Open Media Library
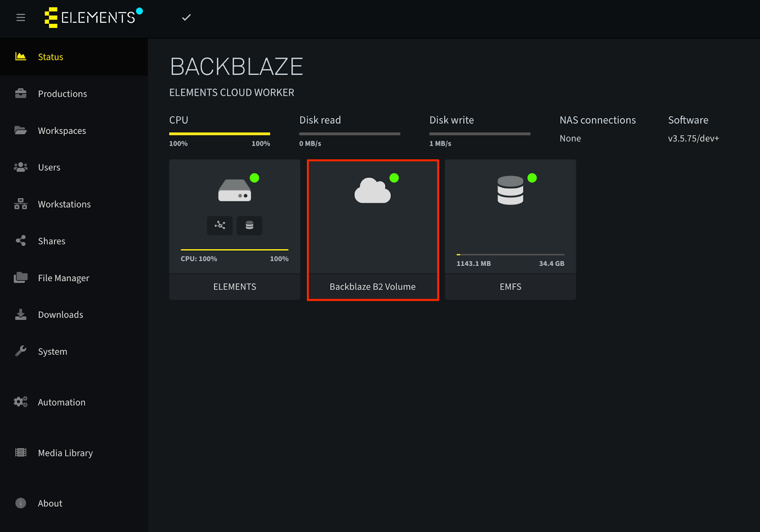The image size is (760, 532). point(74,453)
